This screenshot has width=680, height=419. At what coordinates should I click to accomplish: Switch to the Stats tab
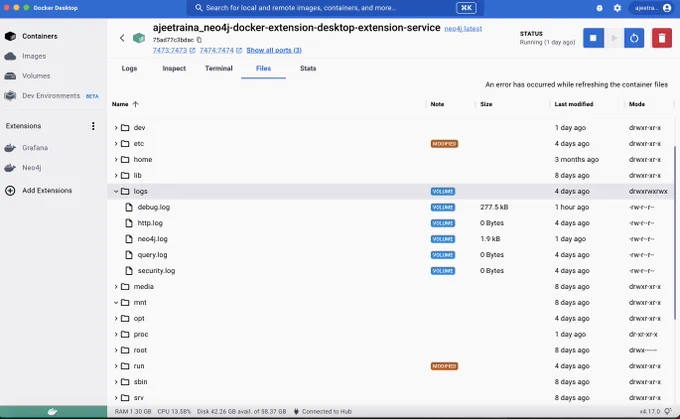coord(308,69)
